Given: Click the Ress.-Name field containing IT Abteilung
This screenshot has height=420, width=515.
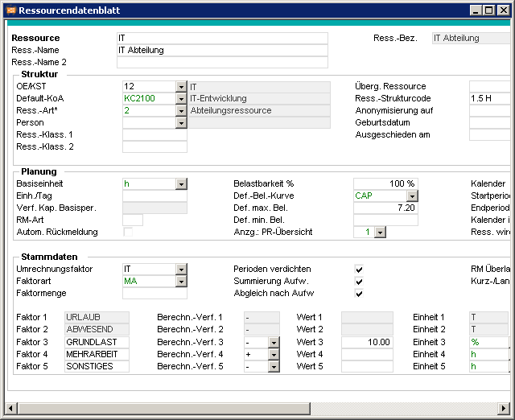Looking at the screenshot, I should (222, 50).
